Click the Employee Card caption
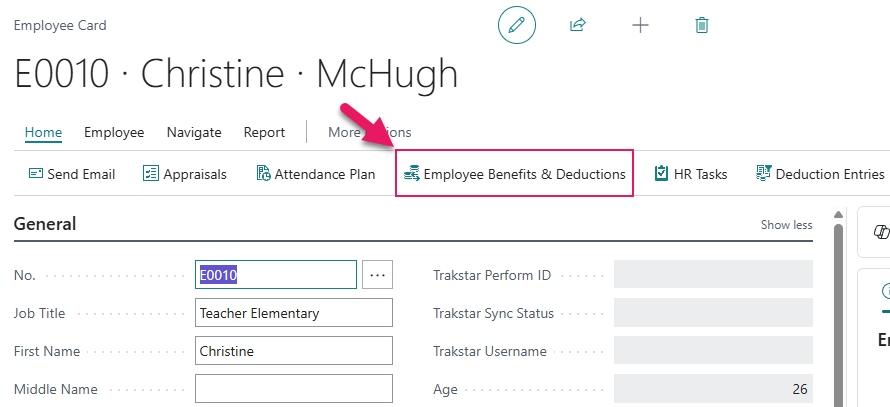Image resolution: width=890 pixels, height=407 pixels. pyautogui.click(x=60, y=26)
